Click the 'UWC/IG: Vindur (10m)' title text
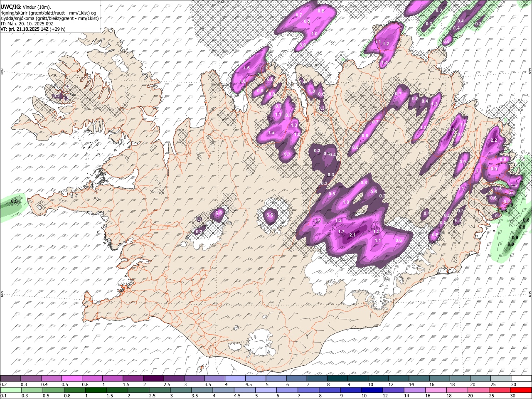 pyautogui.click(x=25, y=7)
